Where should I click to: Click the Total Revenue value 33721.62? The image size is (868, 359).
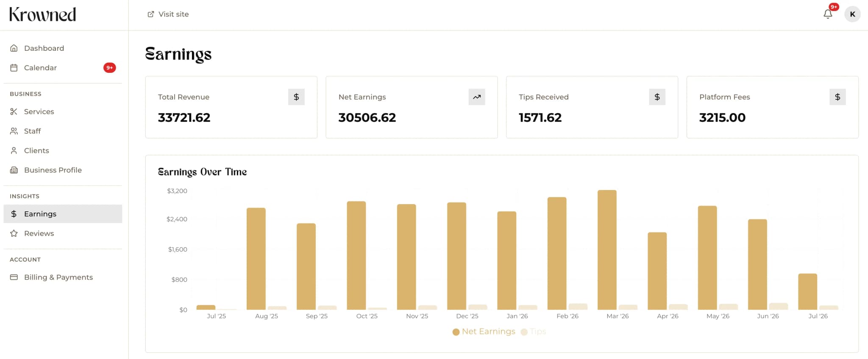[x=184, y=118]
